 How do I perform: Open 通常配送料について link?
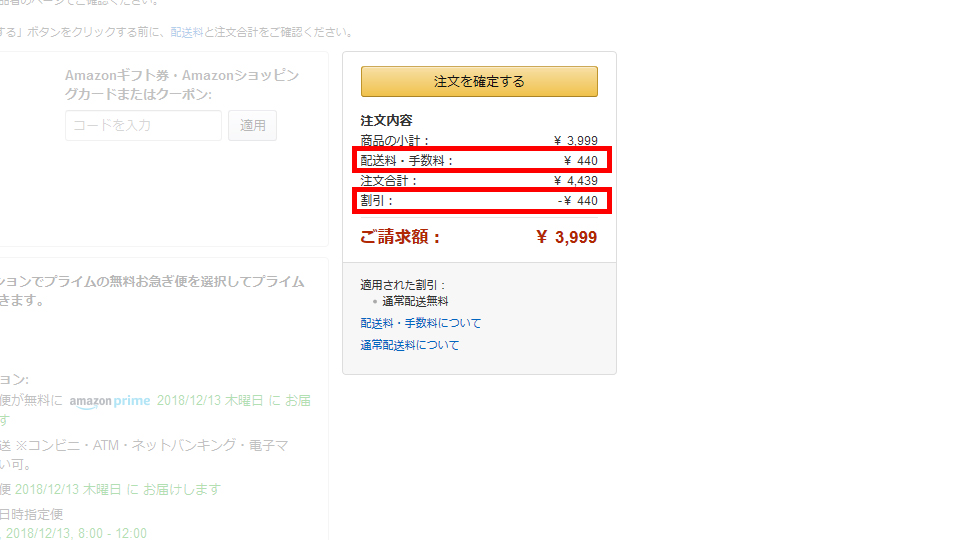(x=410, y=345)
